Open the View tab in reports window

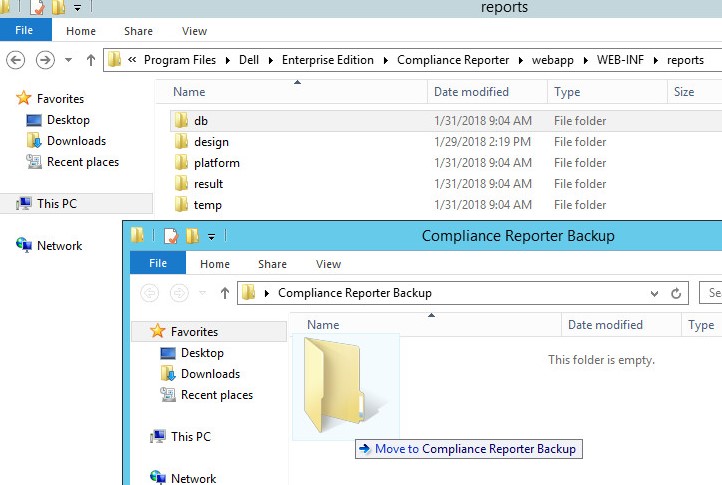(x=194, y=31)
